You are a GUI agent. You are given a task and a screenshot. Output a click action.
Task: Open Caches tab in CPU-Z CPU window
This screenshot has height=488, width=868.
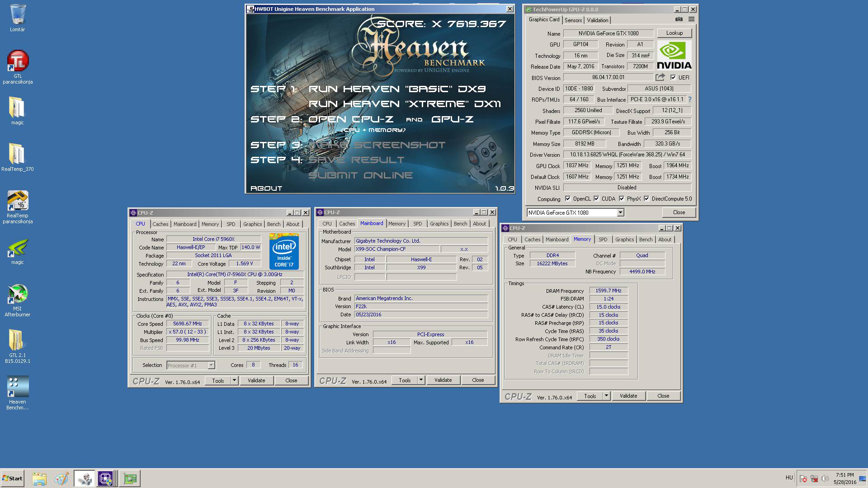pyautogui.click(x=160, y=224)
